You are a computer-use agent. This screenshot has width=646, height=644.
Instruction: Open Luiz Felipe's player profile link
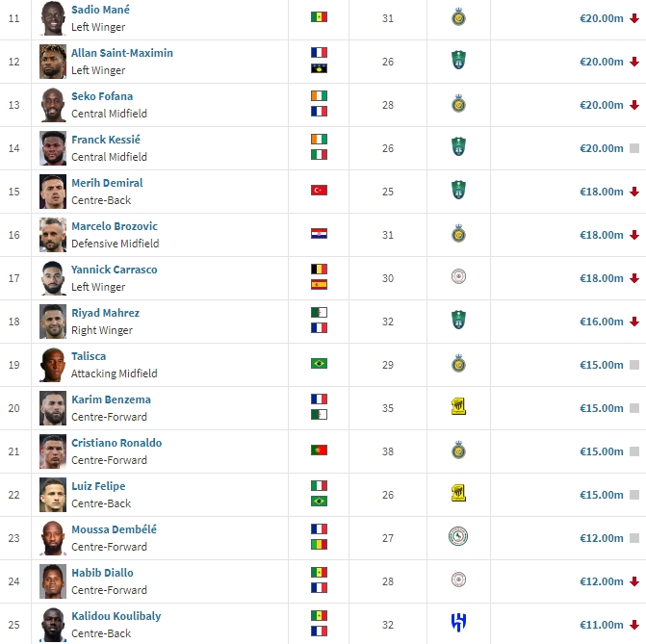click(x=98, y=486)
